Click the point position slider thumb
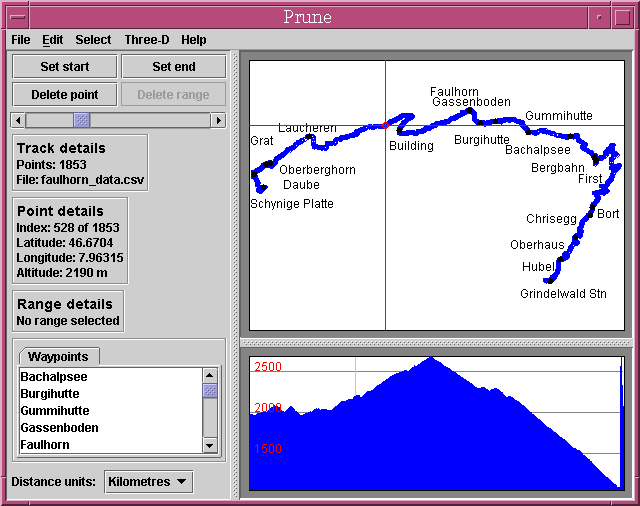The height and width of the screenshot is (506, 640). (82, 120)
